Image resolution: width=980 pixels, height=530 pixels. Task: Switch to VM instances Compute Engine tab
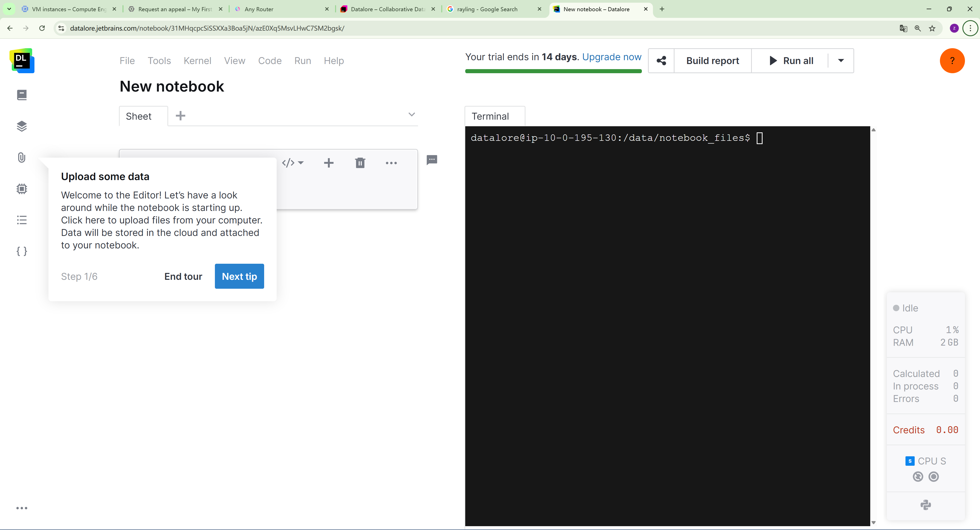pos(69,9)
